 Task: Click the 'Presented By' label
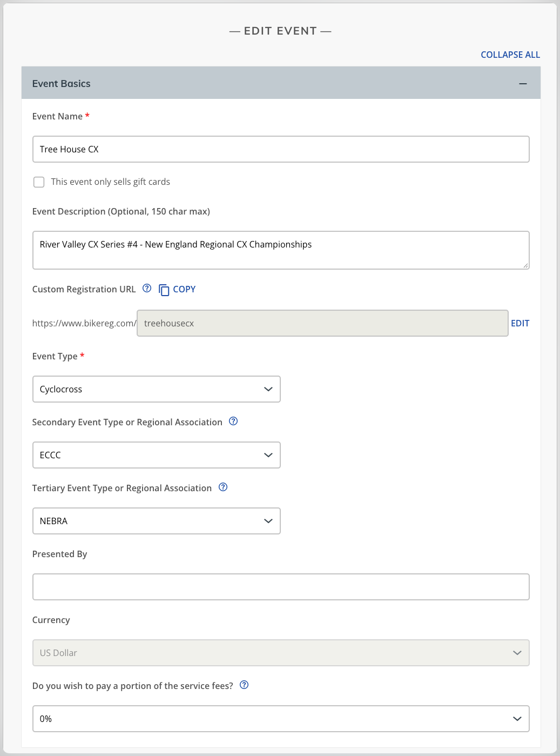(x=59, y=554)
